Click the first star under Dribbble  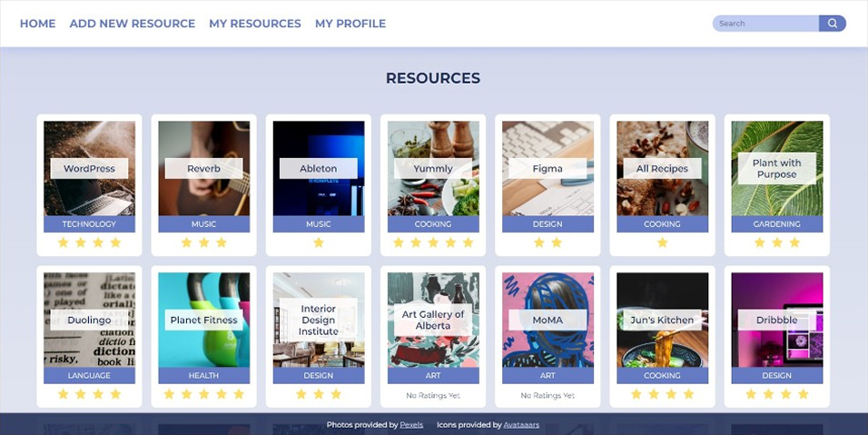[751, 394]
